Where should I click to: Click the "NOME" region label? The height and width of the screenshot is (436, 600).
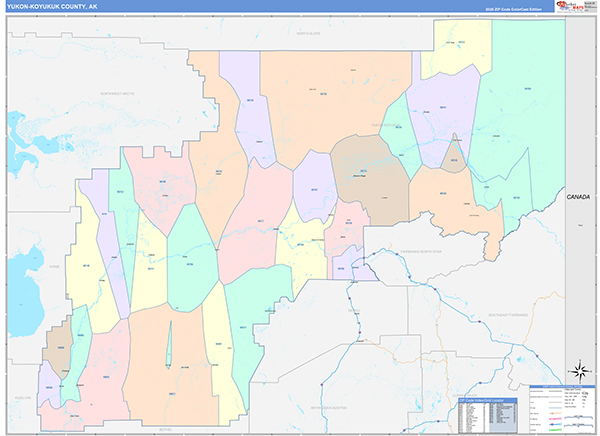coord(54,266)
